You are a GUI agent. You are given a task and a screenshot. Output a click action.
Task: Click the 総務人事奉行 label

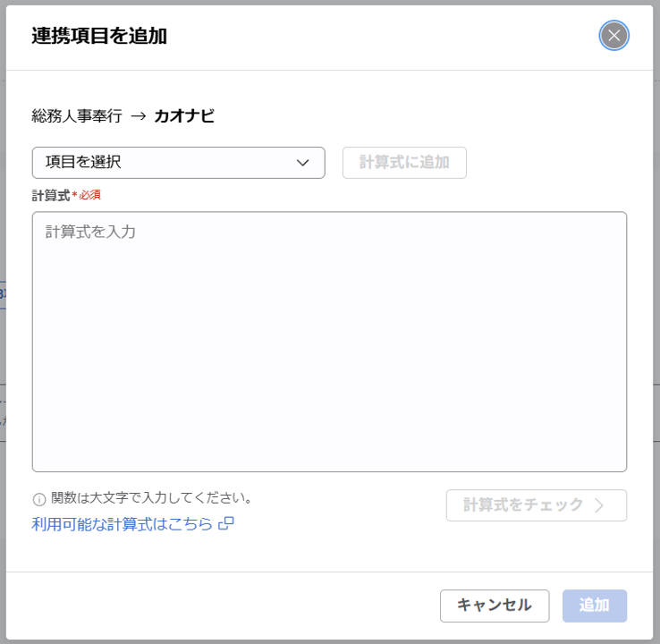[x=77, y=115]
